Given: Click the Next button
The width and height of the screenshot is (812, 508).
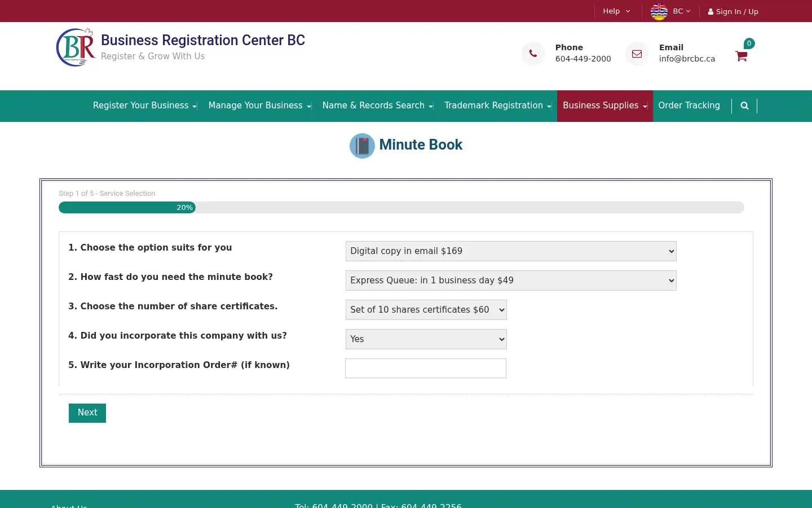Looking at the screenshot, I should pyautogui.click(x=87, y=413).
